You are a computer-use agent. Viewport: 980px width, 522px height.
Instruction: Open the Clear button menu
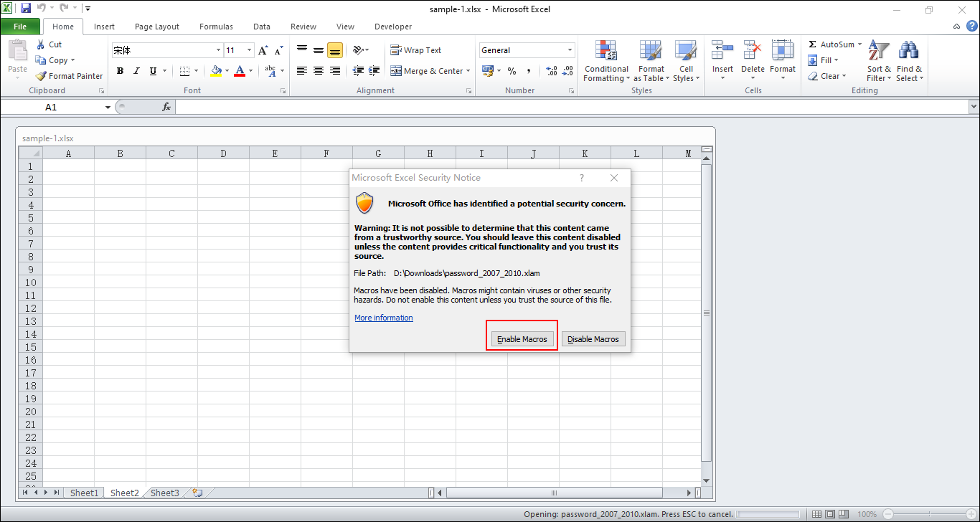[x=827, y=76]
